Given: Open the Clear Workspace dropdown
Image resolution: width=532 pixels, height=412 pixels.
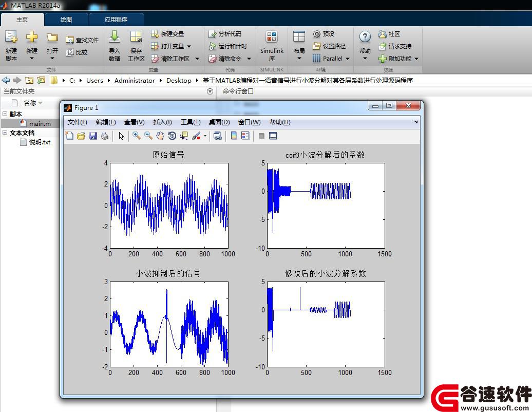Looking at the screenshot, I should (x=197, y=59).
